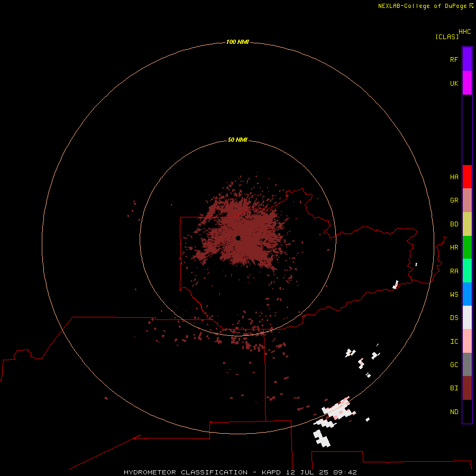Pick the WS blue legend swatch
Screen dimensions: 476x476
(x=467, y=294)
